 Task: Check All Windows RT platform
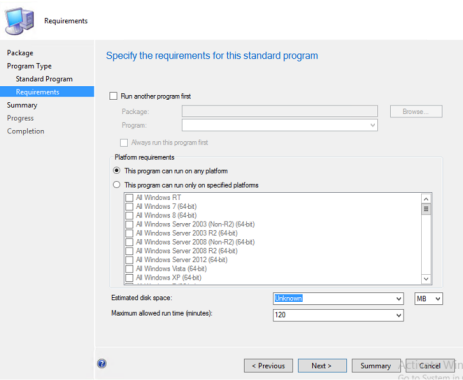(129, 198)
